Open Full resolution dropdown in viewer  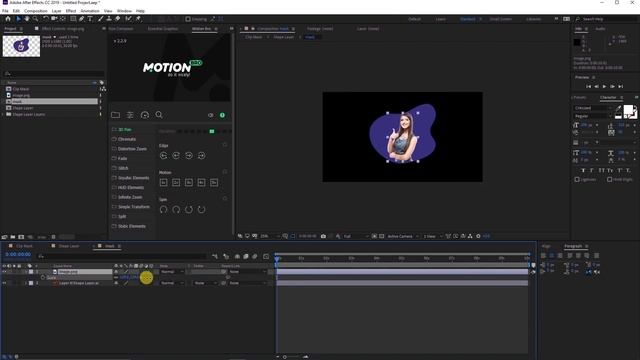tap(356, 236)
